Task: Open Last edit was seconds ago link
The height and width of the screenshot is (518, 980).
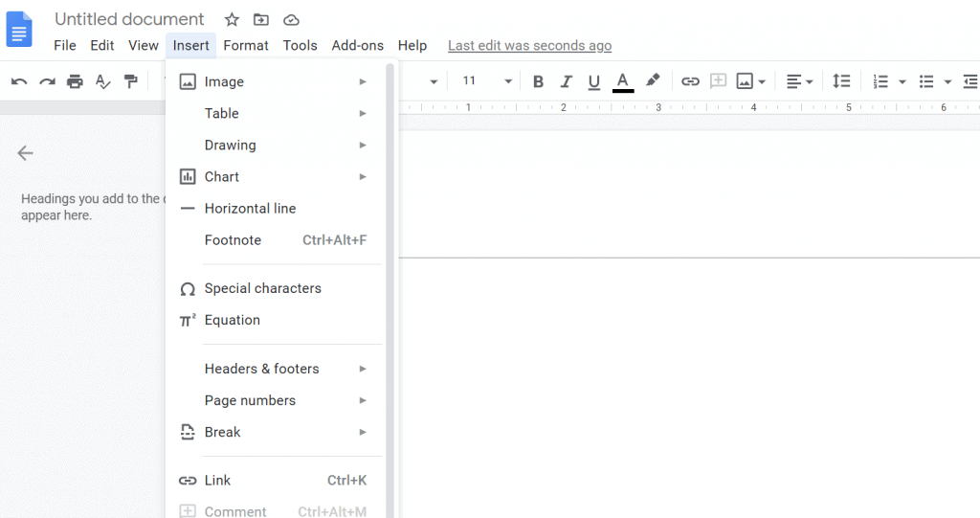Action: (x=529, y=46)
